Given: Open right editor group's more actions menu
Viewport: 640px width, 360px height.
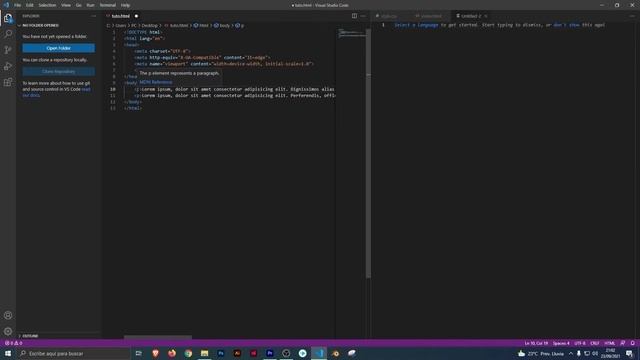Looking at the screenshot, I should click(x=632, y=16).
